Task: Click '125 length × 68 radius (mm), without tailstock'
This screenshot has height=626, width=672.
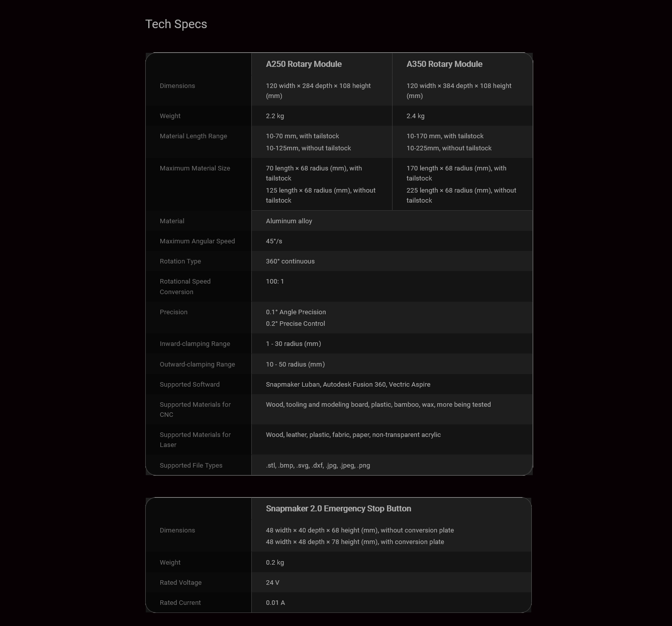Action: (x=321, y=196)
